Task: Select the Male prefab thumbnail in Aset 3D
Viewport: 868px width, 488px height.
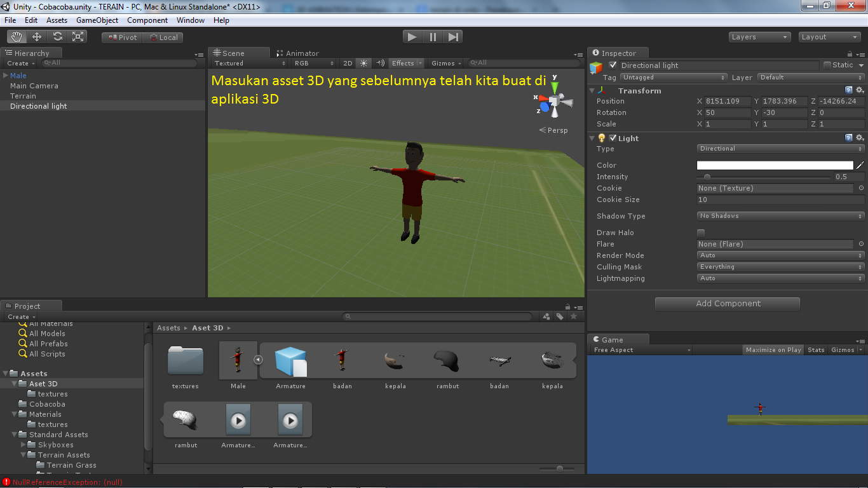Action: click(x=238, y=360)
